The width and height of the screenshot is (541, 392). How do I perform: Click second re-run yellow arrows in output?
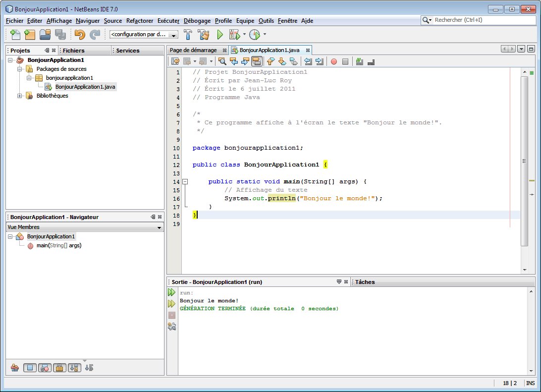tap(171, 304)
